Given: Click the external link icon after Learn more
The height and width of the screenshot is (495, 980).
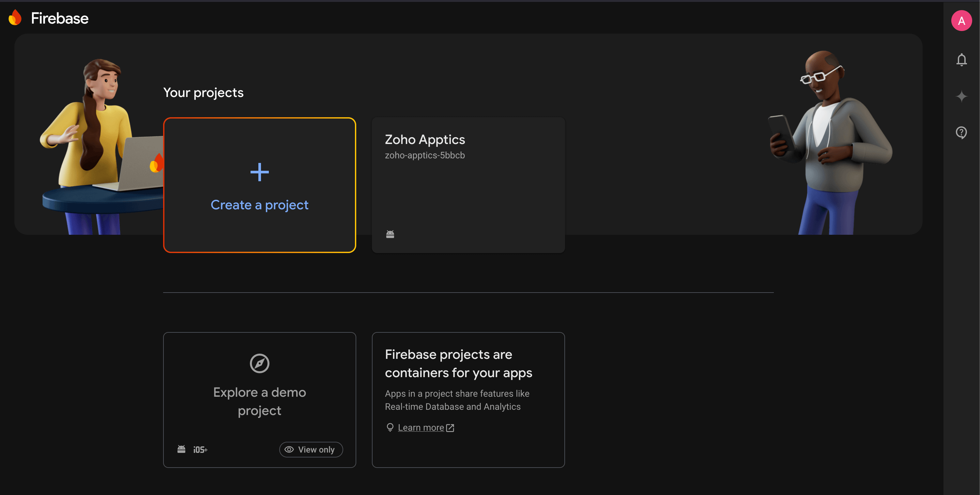Looking at the screenshot, I should coord(450,428).
